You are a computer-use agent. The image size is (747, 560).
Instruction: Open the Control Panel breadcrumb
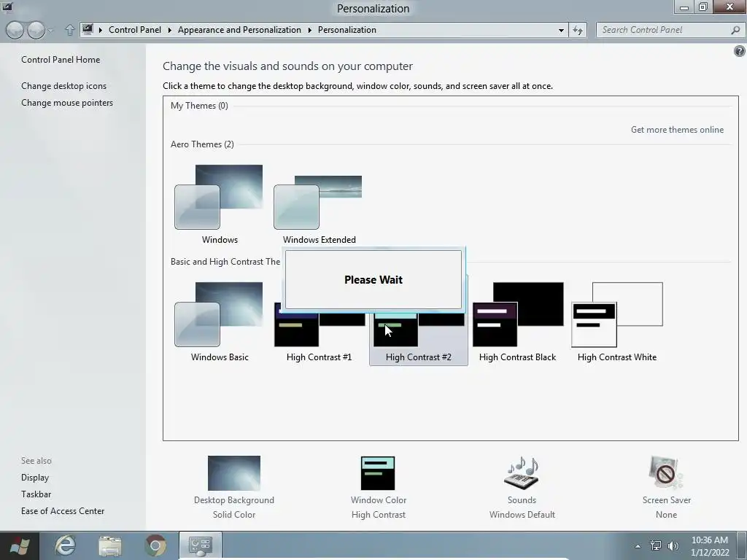pyautogui.click(x=135, y=29)
